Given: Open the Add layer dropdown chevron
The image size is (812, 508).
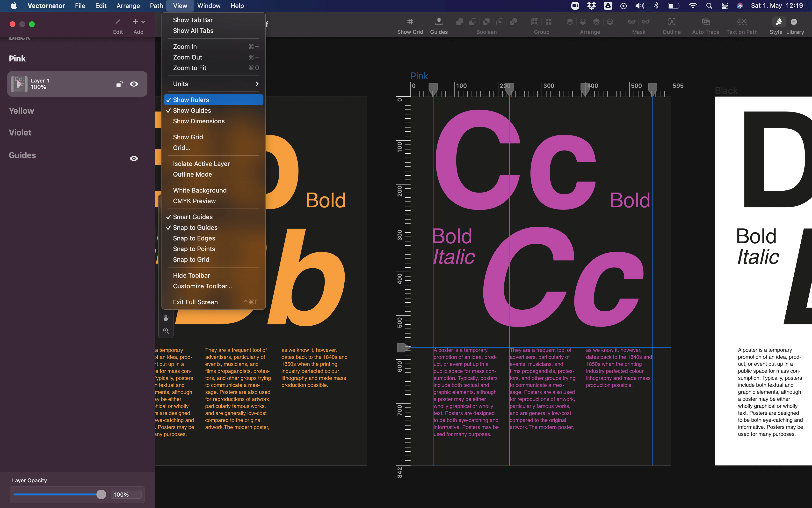Looking at the screenshot, I should (x=143, y=22).
